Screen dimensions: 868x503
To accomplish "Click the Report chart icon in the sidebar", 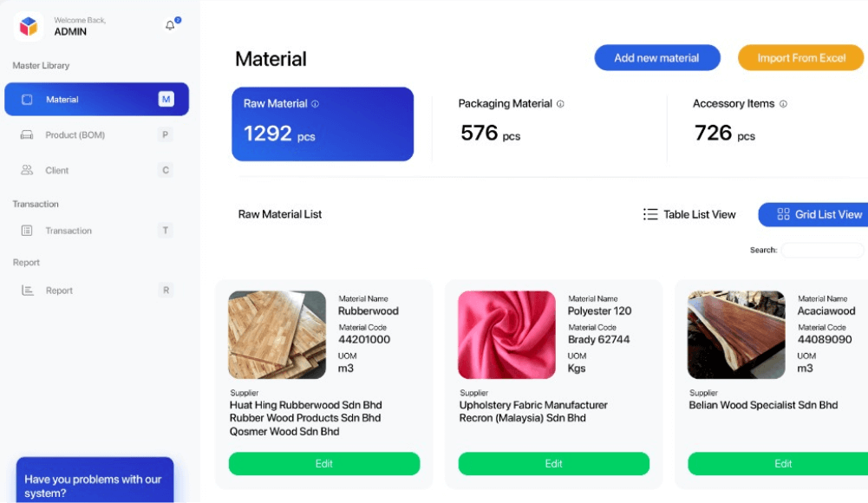I will click(27, 291).
